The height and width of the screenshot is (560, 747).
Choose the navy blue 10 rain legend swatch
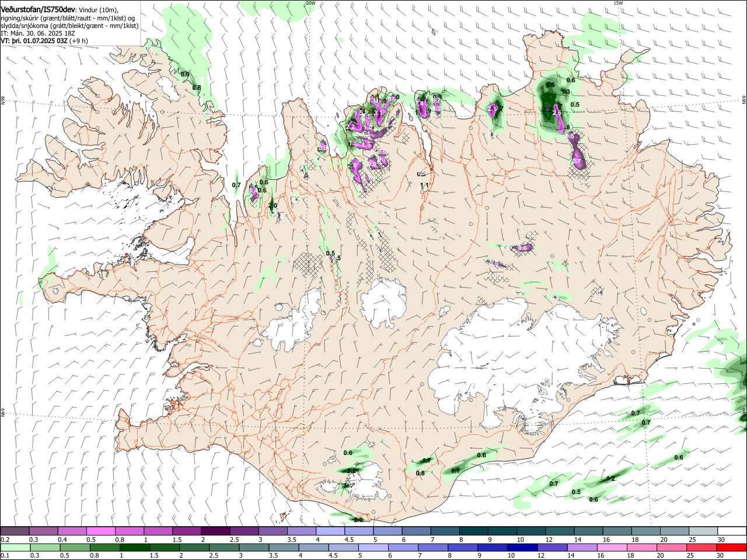click(522, 547)
